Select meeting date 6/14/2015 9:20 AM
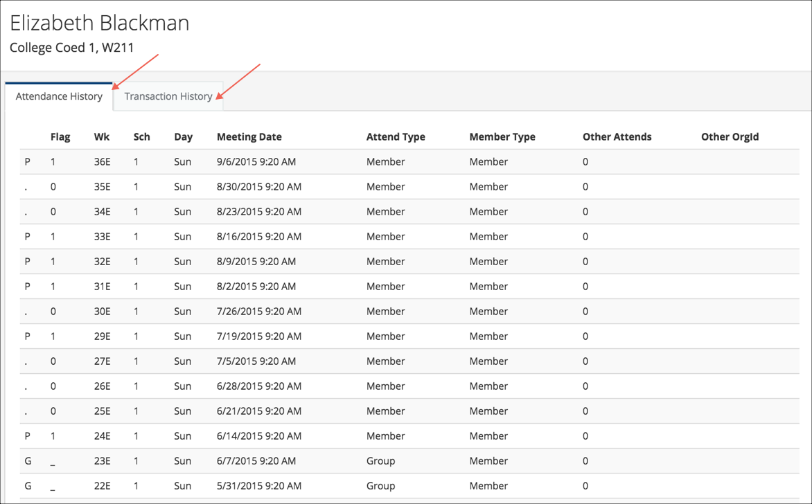Screen dimensions: 812x504 click(259, 435)
